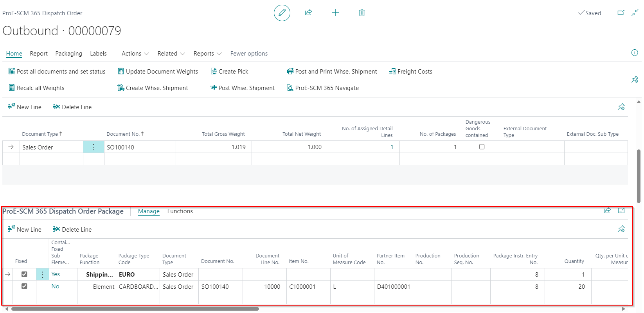Click assigned detail lines value 1
Screen dimensions: 644x313
pos(392,147)
